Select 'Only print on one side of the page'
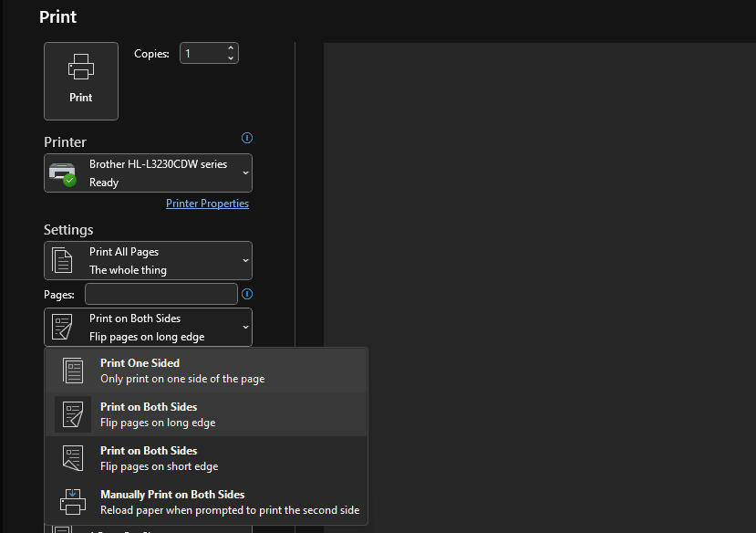756x533 pixels. point(182,379)
